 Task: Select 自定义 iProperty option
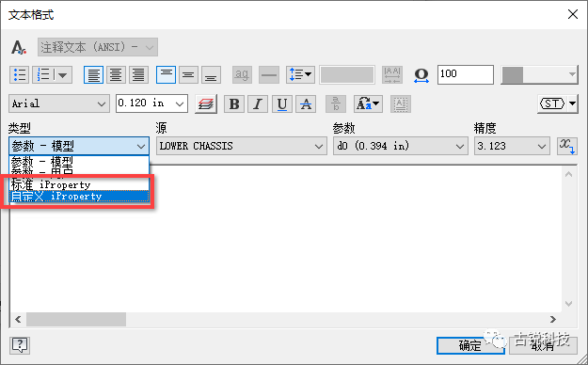[x=79, y=197]
